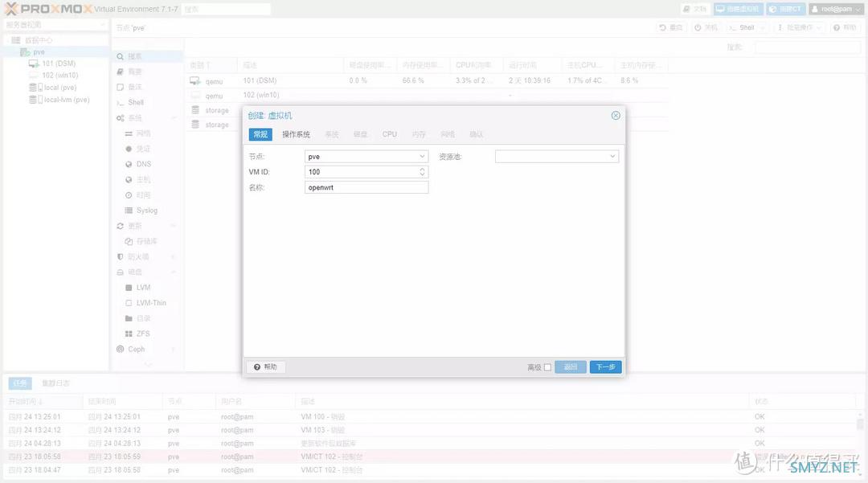Select local (pve) storage icon in tree

(35, 88)
